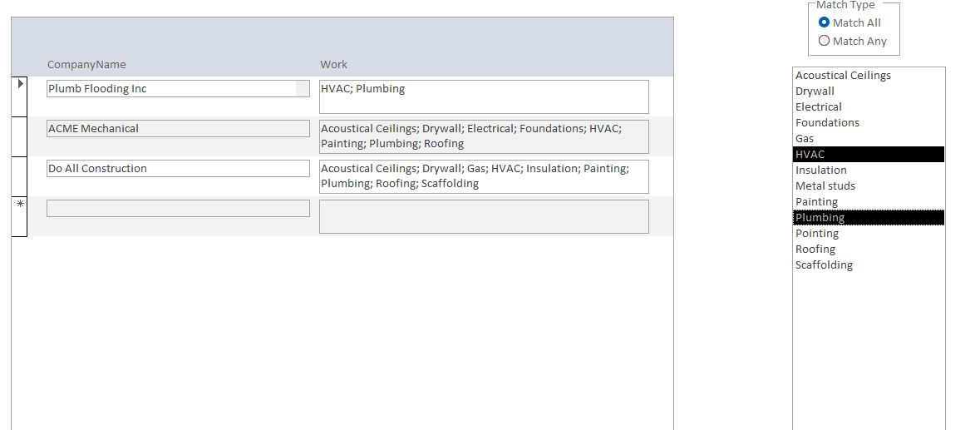Select Acoustical Ceilings in the list
Viewport: 980px width, 430px height.
point(843,76)
